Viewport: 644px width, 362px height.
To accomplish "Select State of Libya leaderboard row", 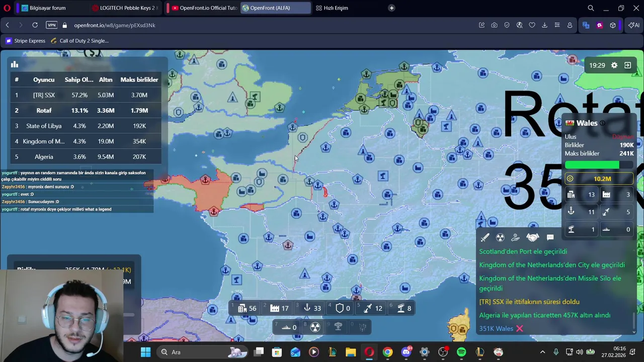I will point(86,126).
